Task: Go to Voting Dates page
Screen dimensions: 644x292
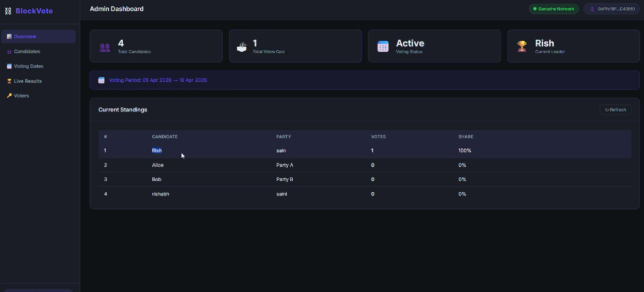Action: (x=38, y=66)
